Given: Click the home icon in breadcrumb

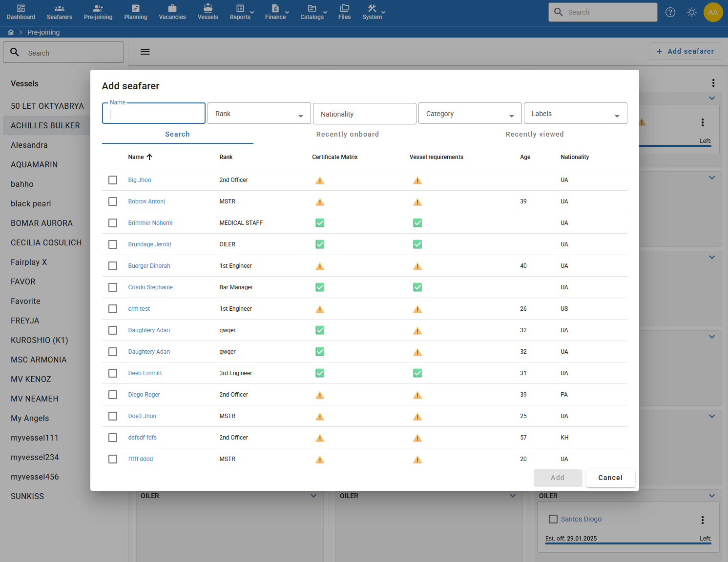Looking at the screenshot, I should pyautogui.click(x=11, y=32).
